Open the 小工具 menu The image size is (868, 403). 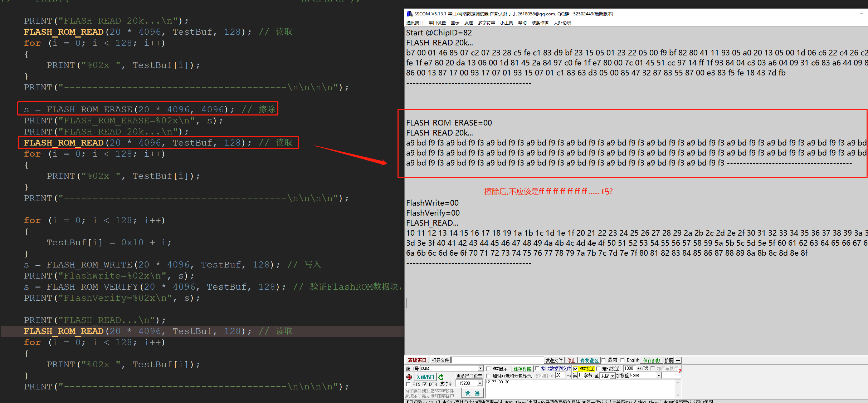(506, 23)
